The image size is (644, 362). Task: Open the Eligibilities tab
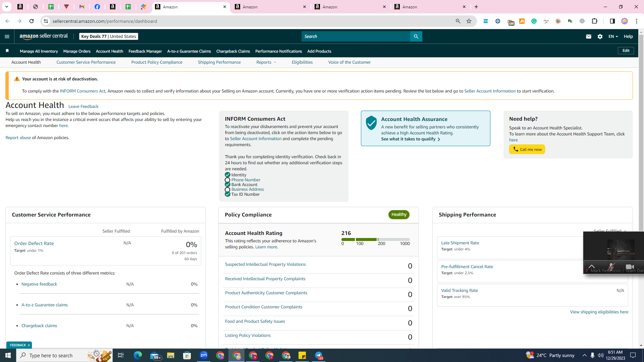[302, 62]
